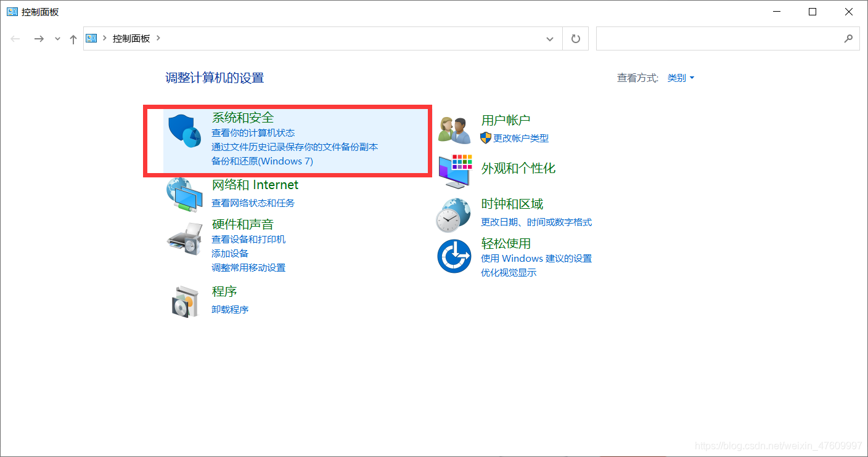Open the User Accounts people icon
Screen dimensions: 868x457
pyautogui.click(x=454, y=130)
